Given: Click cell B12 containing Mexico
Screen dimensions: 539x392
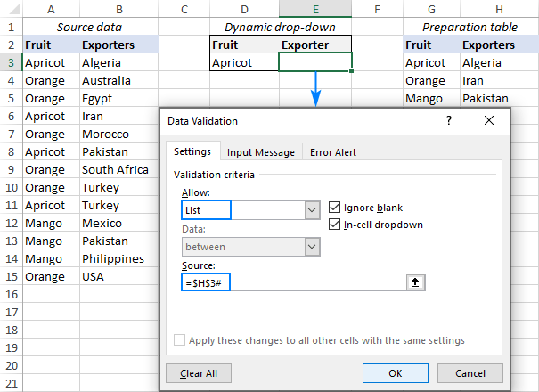Looking at the screenshot, I should 119,223.
